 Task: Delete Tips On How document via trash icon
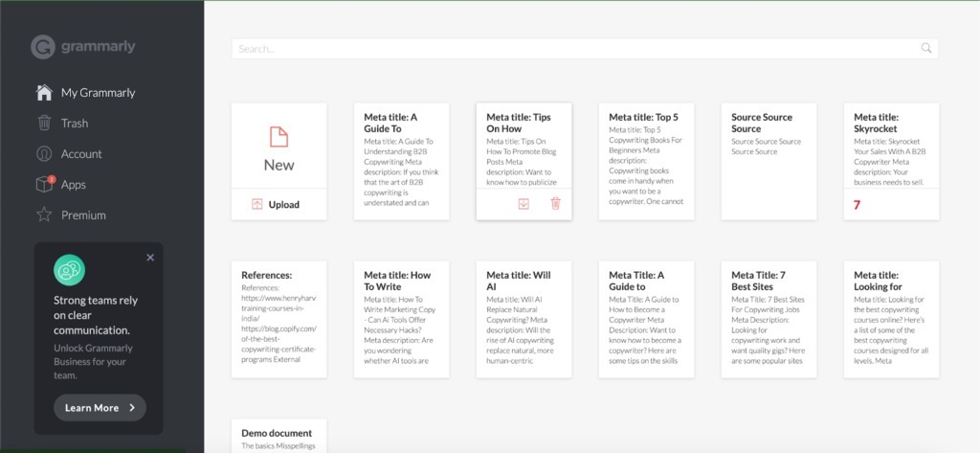tap(555, 203)
